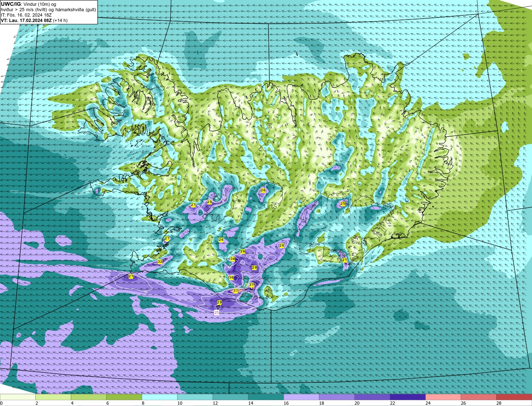Viewport: 532px width, 406px height.
Task: Click the yellow gust label 32
Action: [160, 262]
